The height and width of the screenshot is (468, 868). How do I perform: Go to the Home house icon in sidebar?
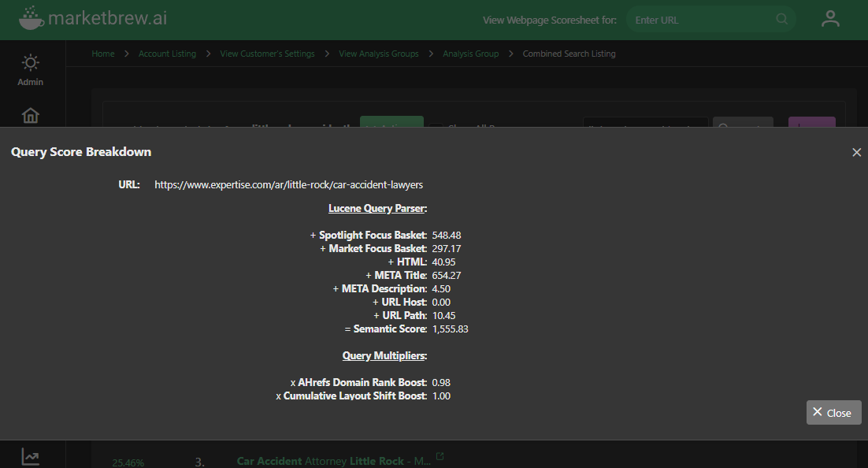(x=30, y=116)
